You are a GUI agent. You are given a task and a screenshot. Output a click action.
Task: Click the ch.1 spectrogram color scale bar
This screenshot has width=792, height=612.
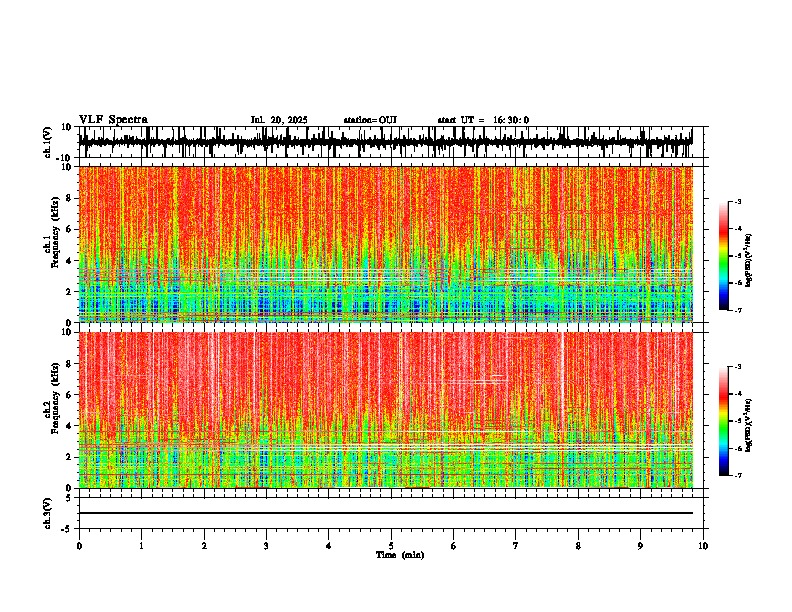(x=724, y=256)
